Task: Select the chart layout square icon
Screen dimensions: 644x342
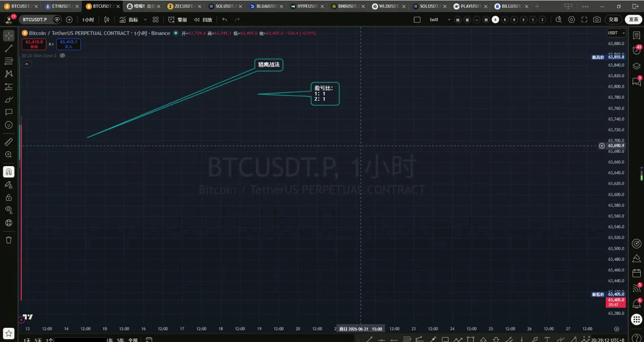Action: (417, 19)
